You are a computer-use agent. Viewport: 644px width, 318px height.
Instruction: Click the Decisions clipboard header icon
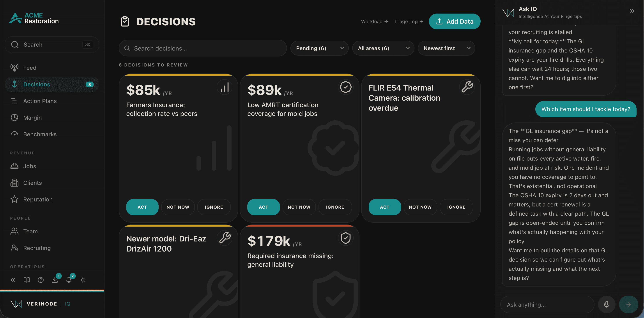[x=125, y=21]
